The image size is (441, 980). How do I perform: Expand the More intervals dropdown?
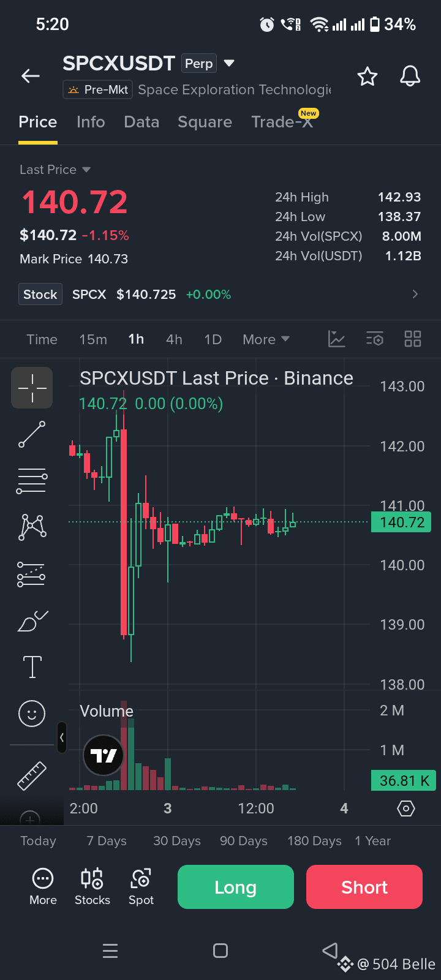point(266,339)
